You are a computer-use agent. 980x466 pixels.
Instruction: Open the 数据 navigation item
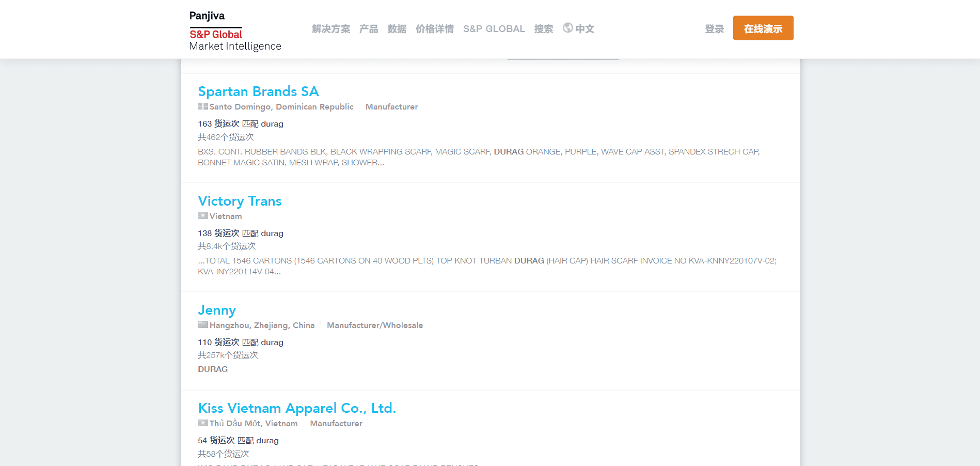click(397, 29)
